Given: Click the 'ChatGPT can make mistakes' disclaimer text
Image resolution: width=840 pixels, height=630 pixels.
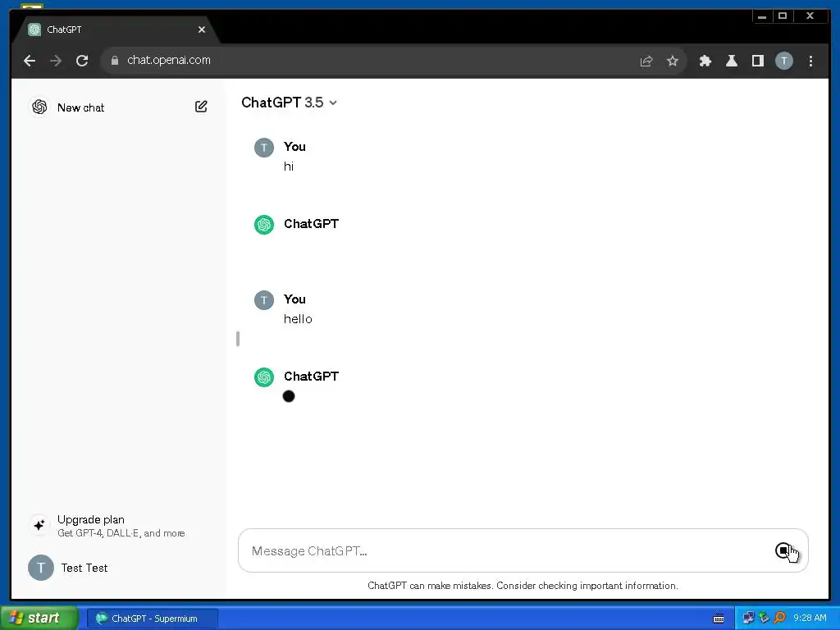Looking at the screenshot, I should [523, 586].
